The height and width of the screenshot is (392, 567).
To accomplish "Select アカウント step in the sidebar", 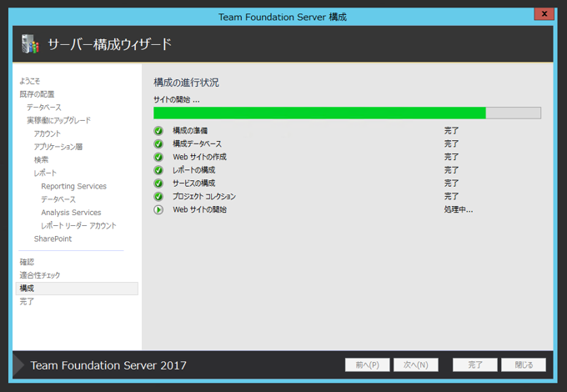I will pos(48,133).
